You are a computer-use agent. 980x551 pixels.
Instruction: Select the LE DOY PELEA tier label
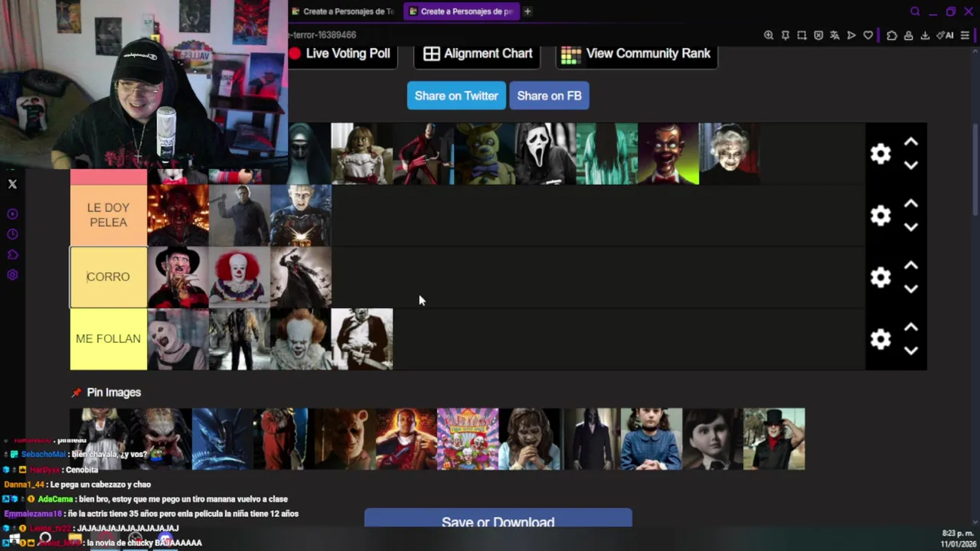[x=108, y=215]
